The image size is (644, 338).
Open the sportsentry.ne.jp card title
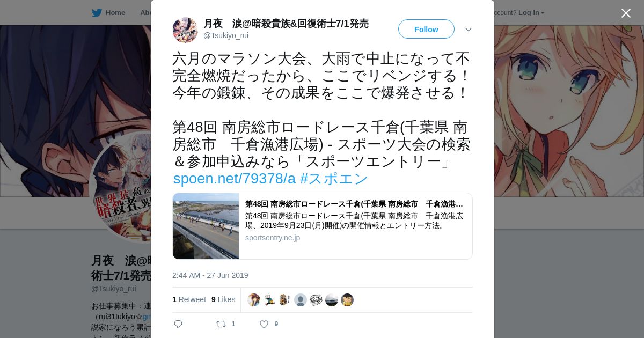point(354,204)
